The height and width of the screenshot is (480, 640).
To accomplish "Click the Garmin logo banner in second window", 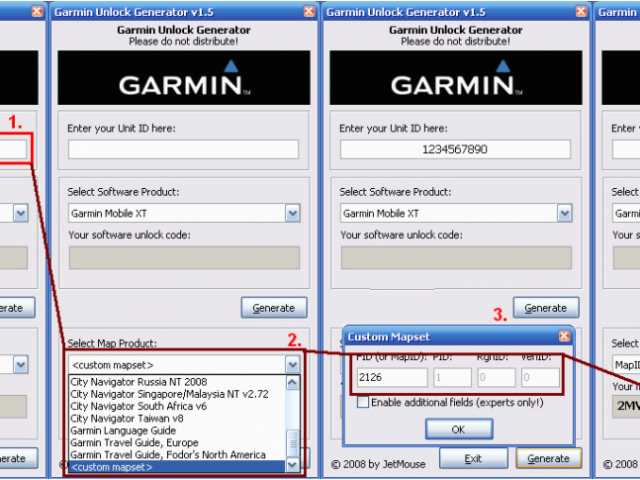I will (184, 78).
